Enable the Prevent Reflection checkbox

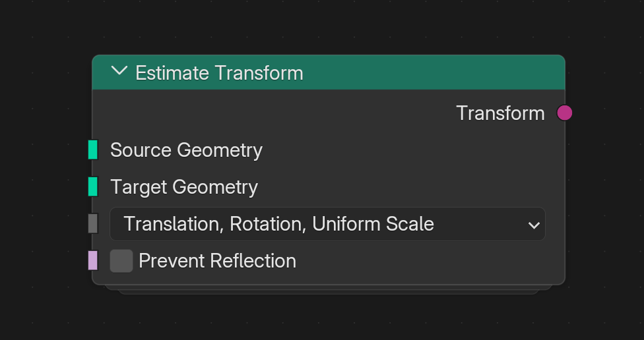tap(121, 261)
